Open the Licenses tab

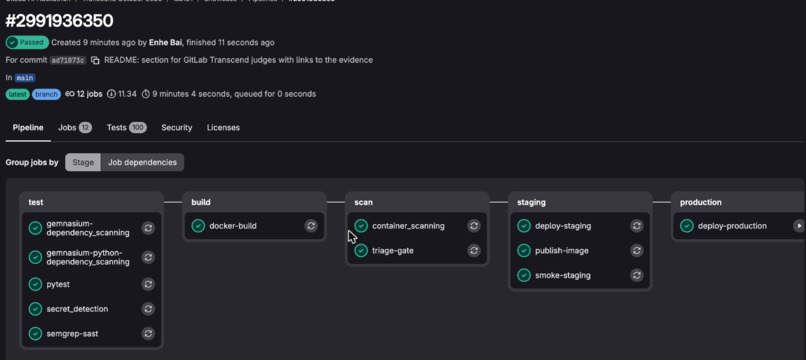pyautogui.click(x=223, y=128)
